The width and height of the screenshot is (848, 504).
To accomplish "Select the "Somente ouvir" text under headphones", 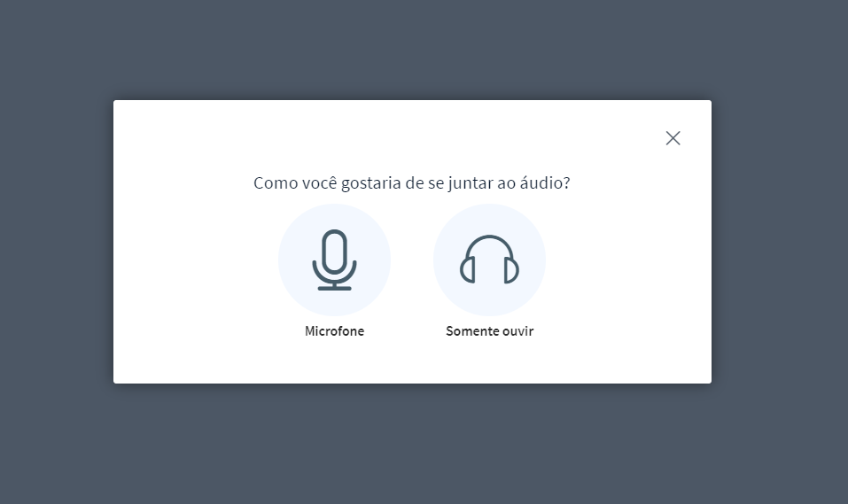I will coord(489,331).
